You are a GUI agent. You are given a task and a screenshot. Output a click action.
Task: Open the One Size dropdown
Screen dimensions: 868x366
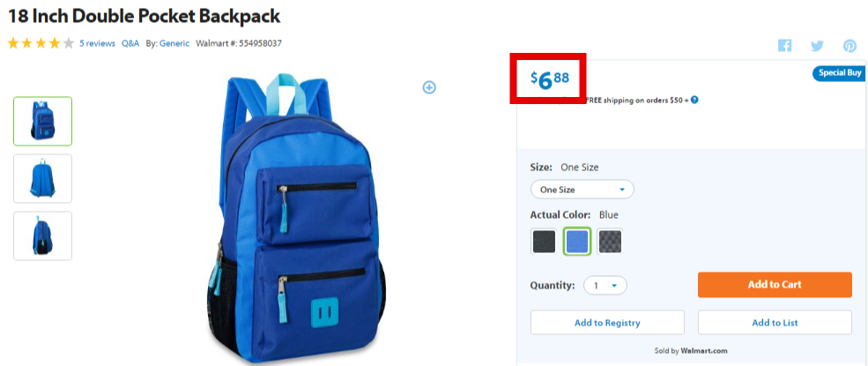coord(582,190)
